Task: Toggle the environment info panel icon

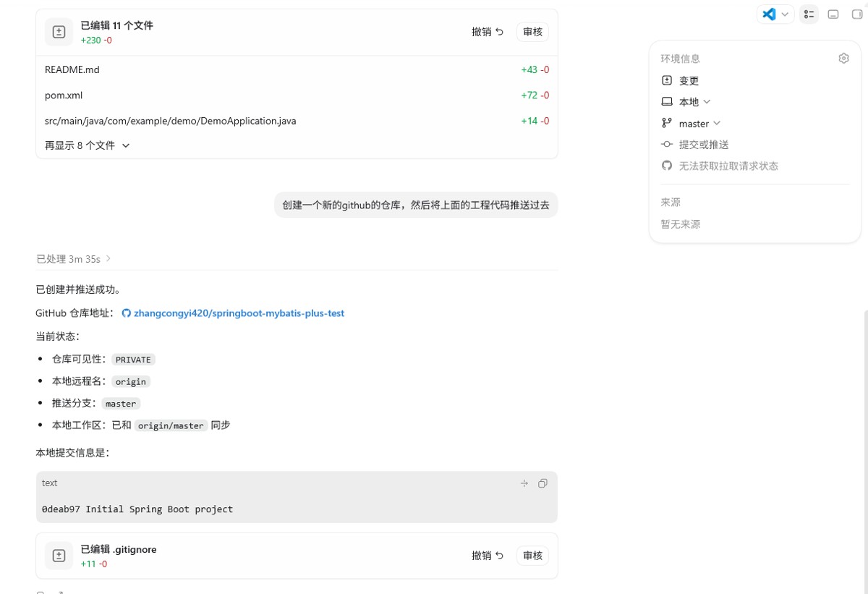Action: tap(809, 14)
